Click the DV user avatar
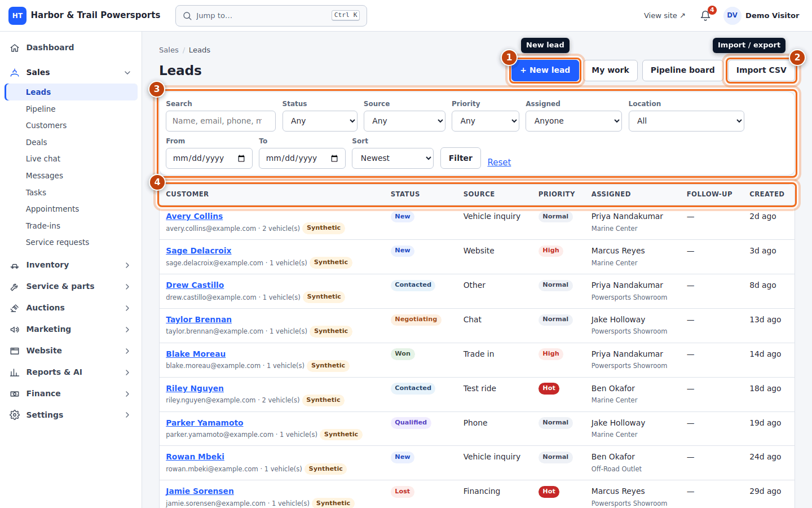The height and width of the screenshot is (508, 812). [x=732, y=16]
